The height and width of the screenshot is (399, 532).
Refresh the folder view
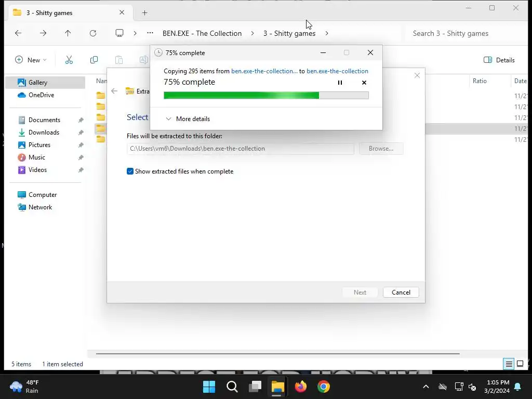pyautogui.click(x=93, y=33)
